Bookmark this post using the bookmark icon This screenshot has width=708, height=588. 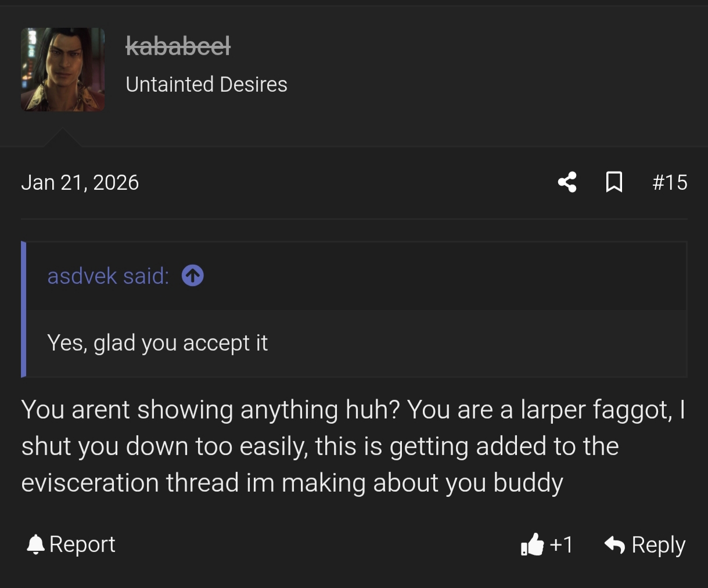[x=614, y=182]
